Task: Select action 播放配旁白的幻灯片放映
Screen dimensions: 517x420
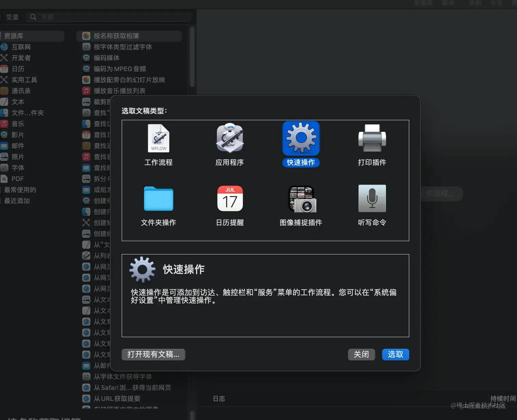Action: (x=129, y=80)
